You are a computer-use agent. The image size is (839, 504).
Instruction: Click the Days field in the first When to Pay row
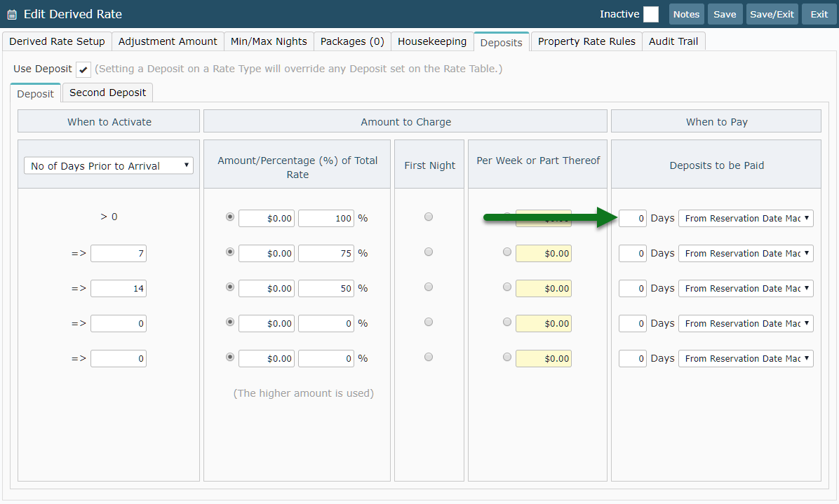click(633, 218)
